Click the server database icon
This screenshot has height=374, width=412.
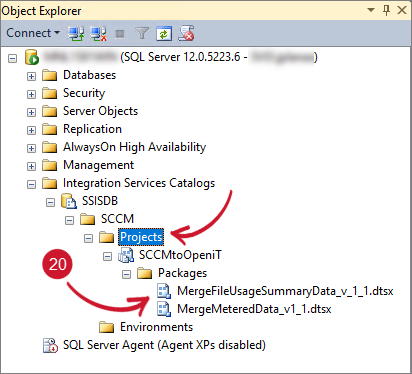click(32, 57)
